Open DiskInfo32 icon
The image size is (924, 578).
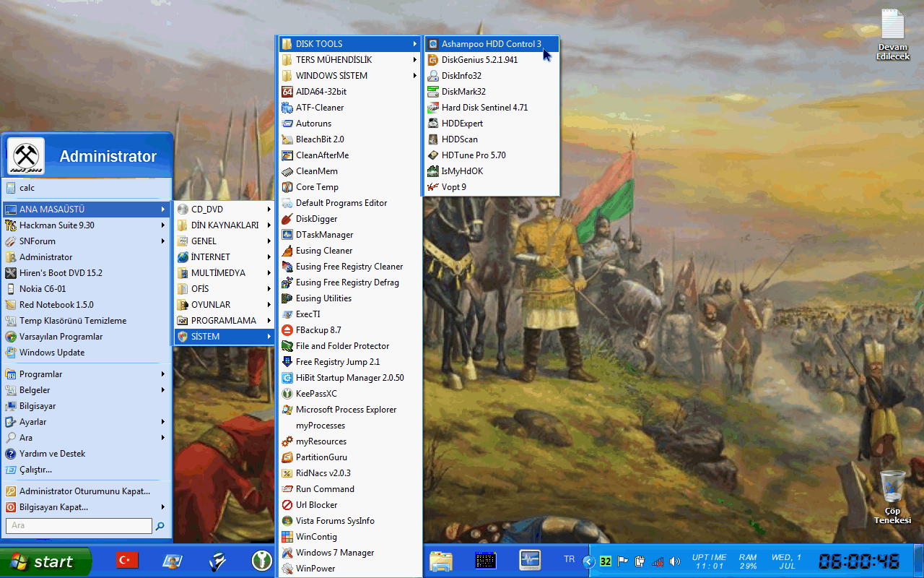[433, 76]
